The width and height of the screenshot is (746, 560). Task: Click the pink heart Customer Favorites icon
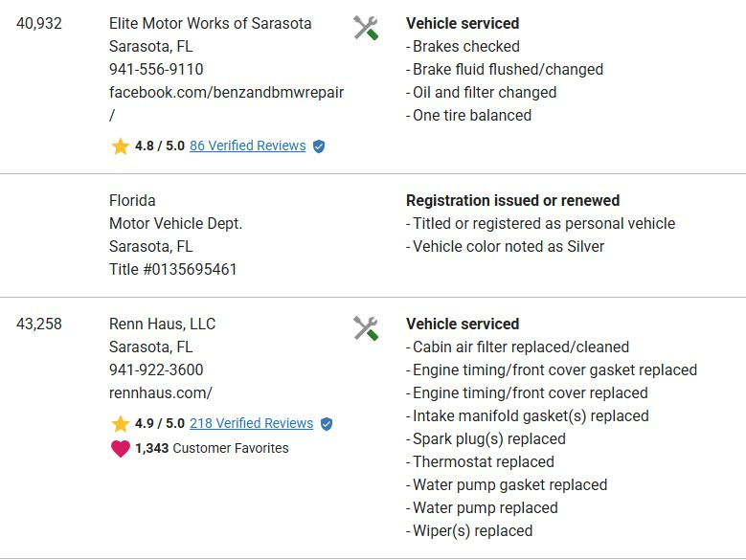(120, 448)
